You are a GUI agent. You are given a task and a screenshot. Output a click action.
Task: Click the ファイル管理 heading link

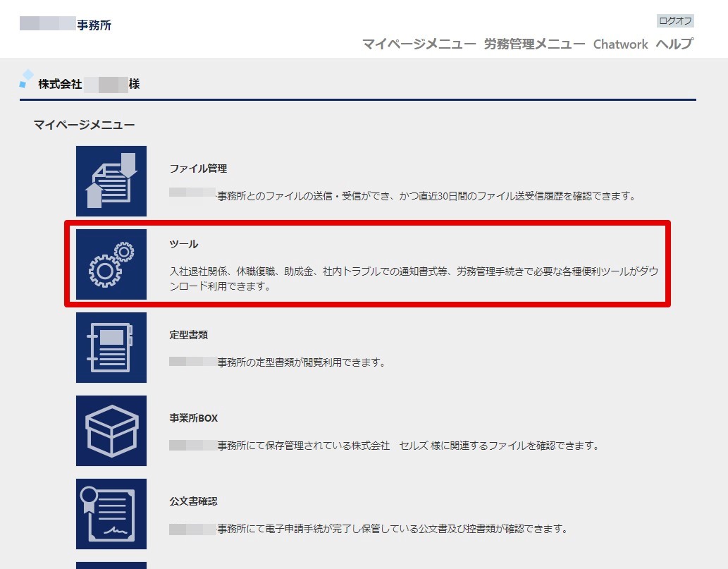coord(198,168)
